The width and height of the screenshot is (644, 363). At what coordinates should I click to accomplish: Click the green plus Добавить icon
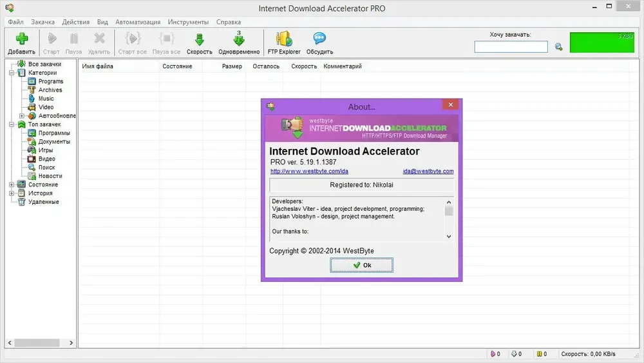22,39
